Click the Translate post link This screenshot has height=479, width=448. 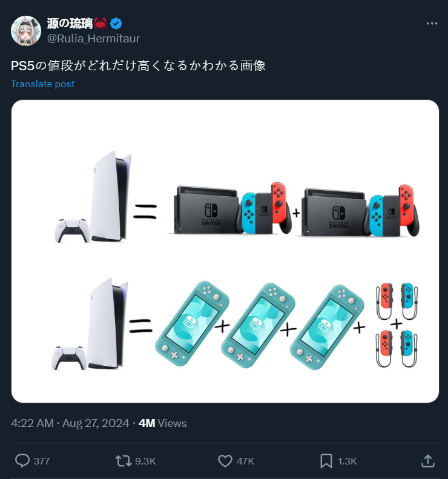(43, 84)
